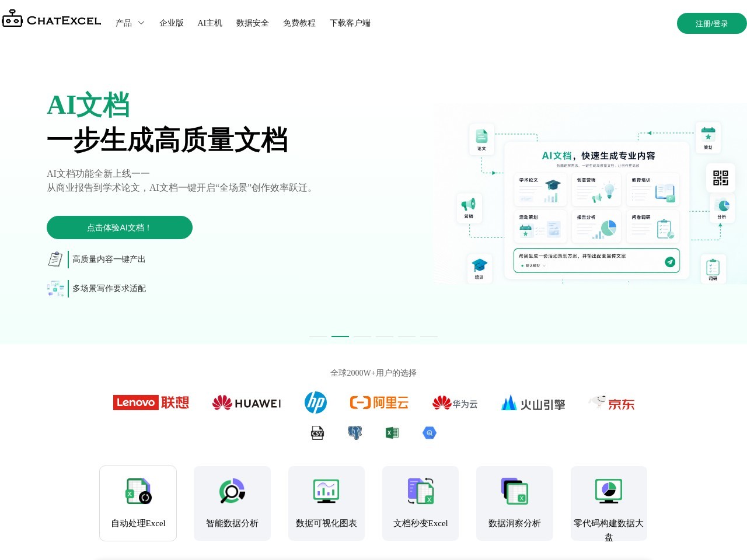Click the notepad icon beside 高质量内容一键产出
747x560 pixels.
tap(55, 259)
